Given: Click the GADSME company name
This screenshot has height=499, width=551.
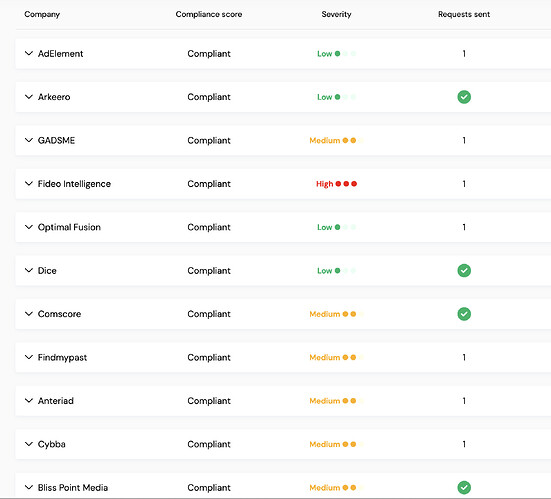Looking at the screenshot, I should click(x=56, y=141).
